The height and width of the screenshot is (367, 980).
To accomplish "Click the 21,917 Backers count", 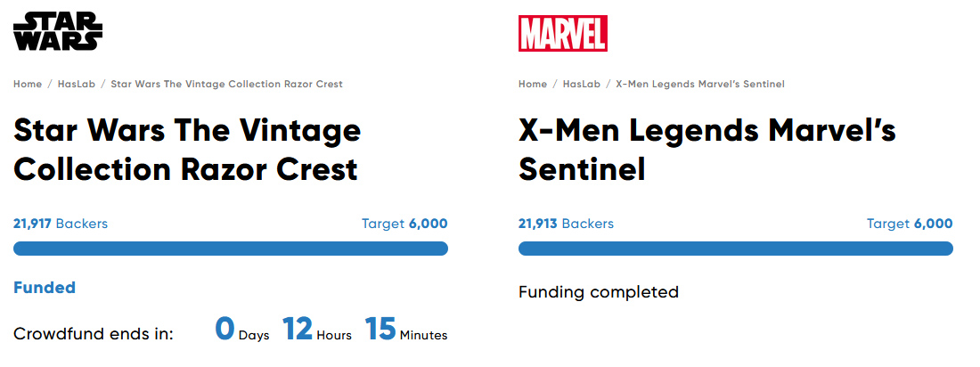I will (x=61, y=224).
